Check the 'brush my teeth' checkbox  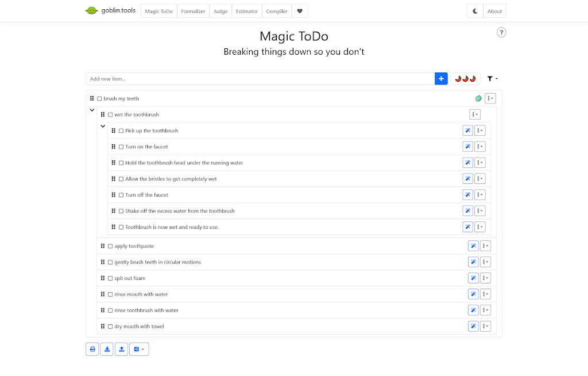pos(99,99)
